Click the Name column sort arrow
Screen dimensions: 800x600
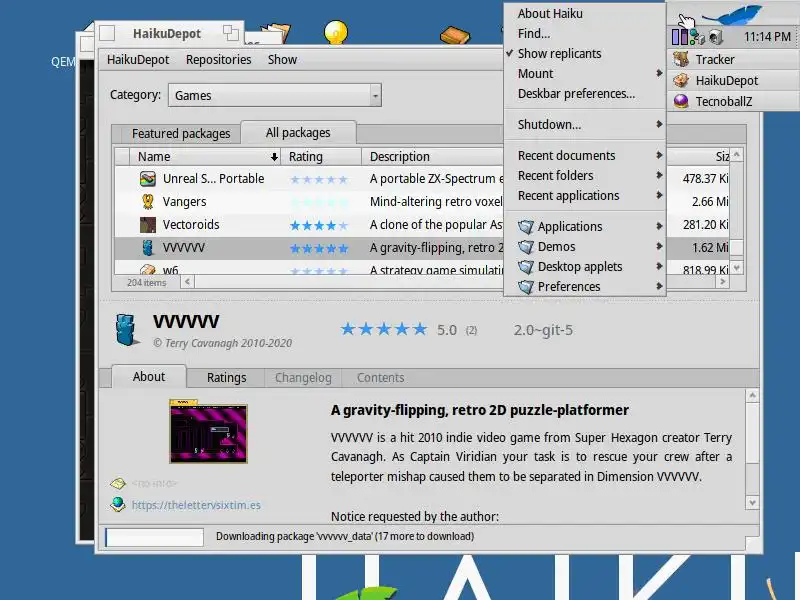click(274, 157)
